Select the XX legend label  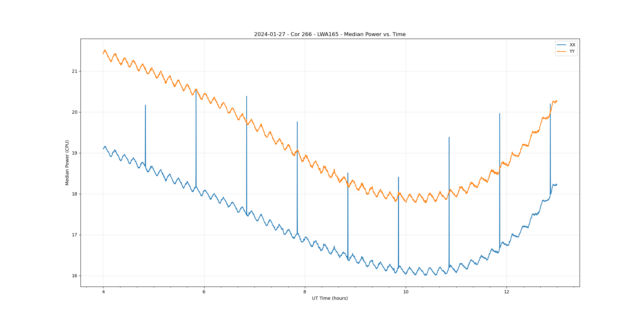[x=572, y=45]
